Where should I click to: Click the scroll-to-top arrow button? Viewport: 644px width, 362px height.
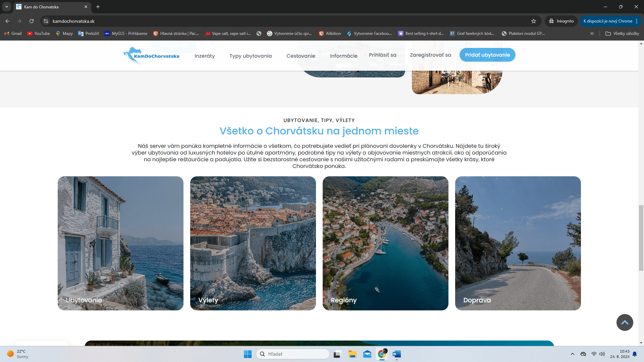tap(625, 322)
